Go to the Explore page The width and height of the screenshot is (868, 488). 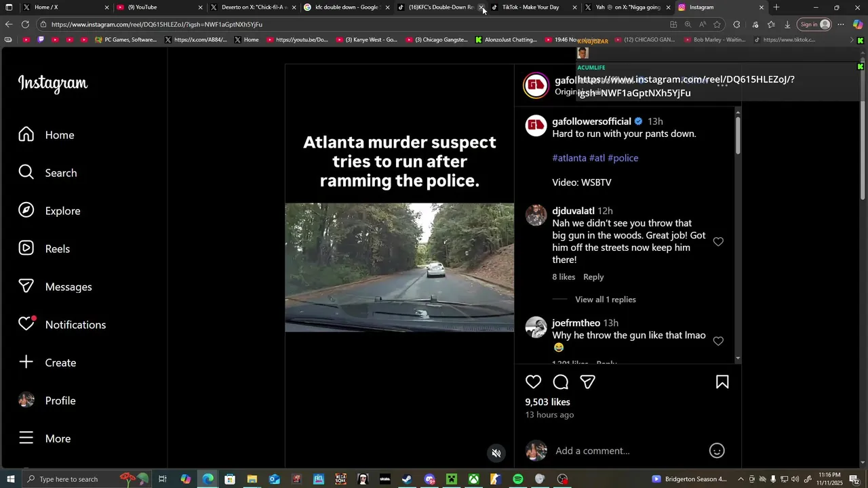(49, 211)
